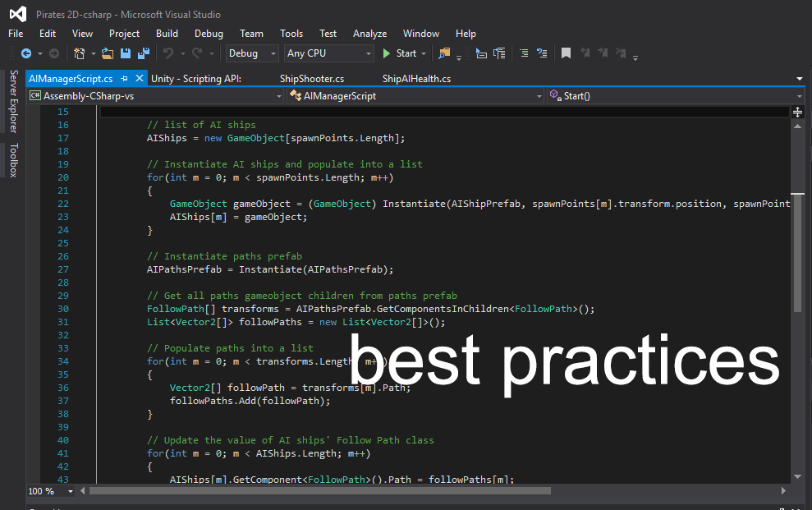
Task: Select the Save icon in the toolbar
Action: pyautogui.click(x=125, y=53)
